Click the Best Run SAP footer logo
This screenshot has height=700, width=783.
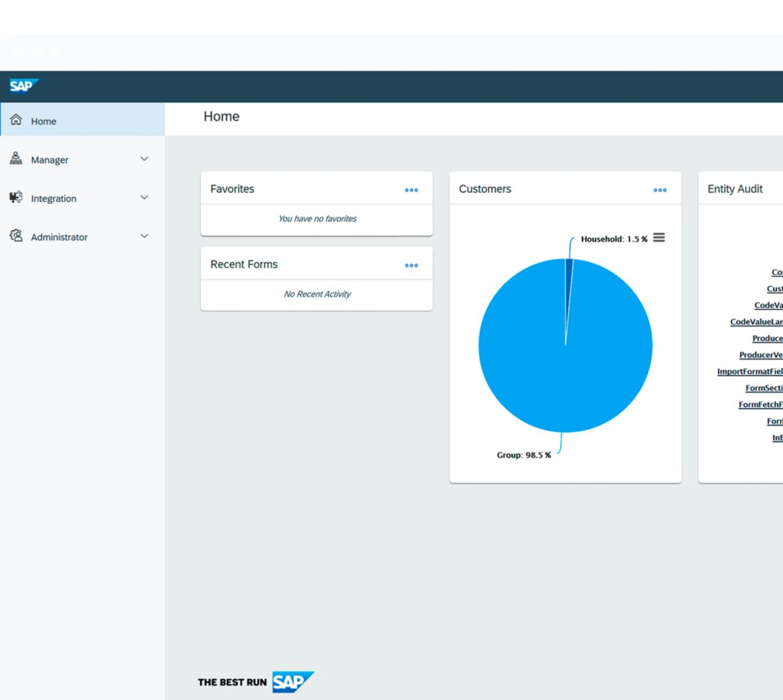coord(256,682)
